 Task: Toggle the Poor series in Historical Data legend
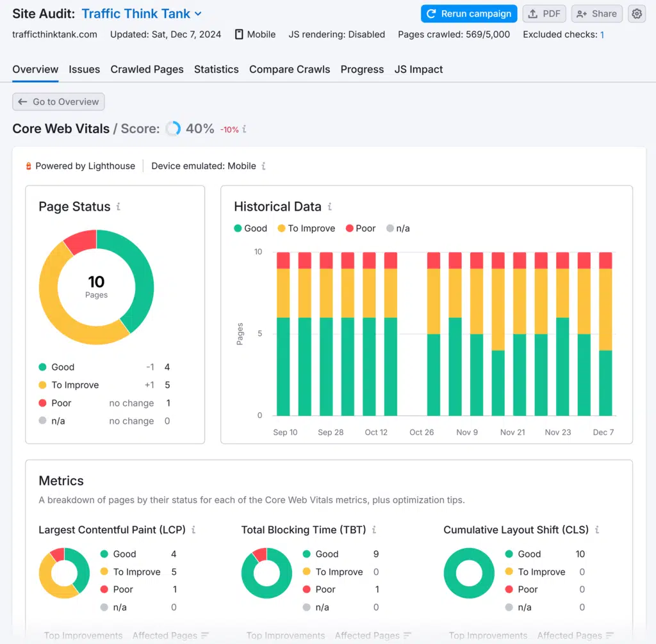pos(360,229)
